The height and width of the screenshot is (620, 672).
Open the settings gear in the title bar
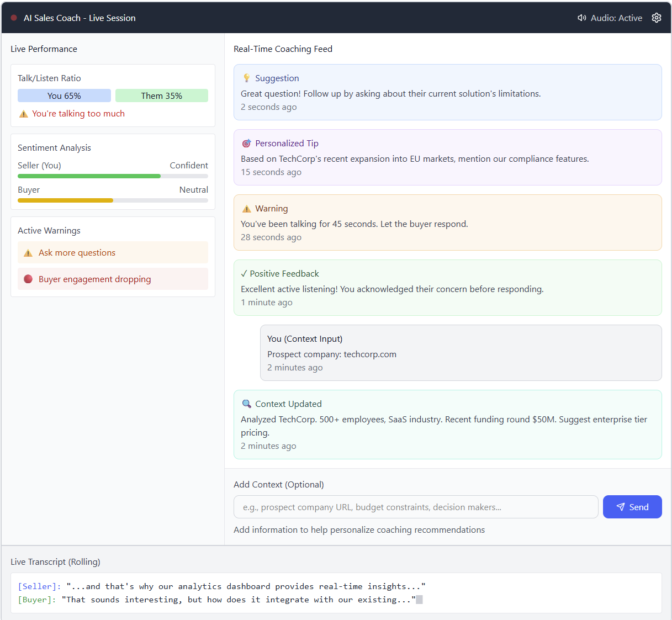click(x=657, y=17)
